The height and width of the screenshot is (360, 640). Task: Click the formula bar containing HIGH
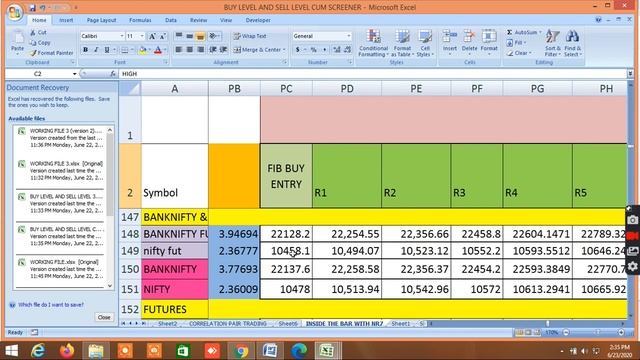[373, 74]
